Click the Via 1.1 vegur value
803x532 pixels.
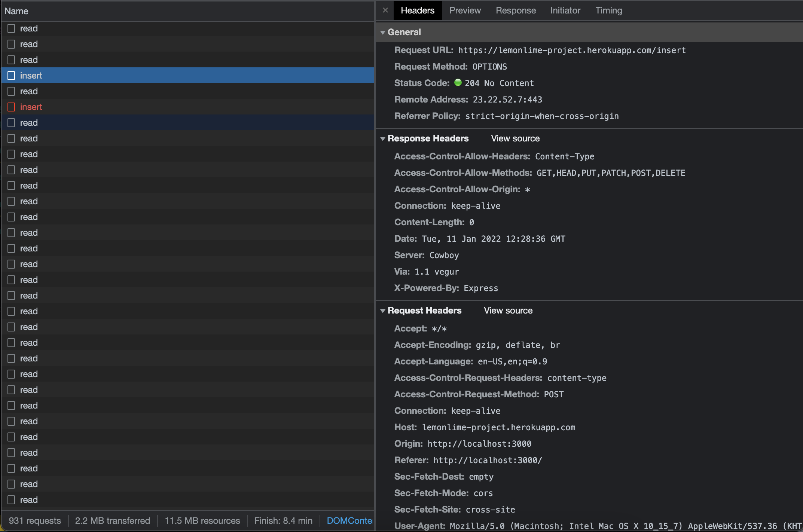pyautogui.click(x=437, y=272)
